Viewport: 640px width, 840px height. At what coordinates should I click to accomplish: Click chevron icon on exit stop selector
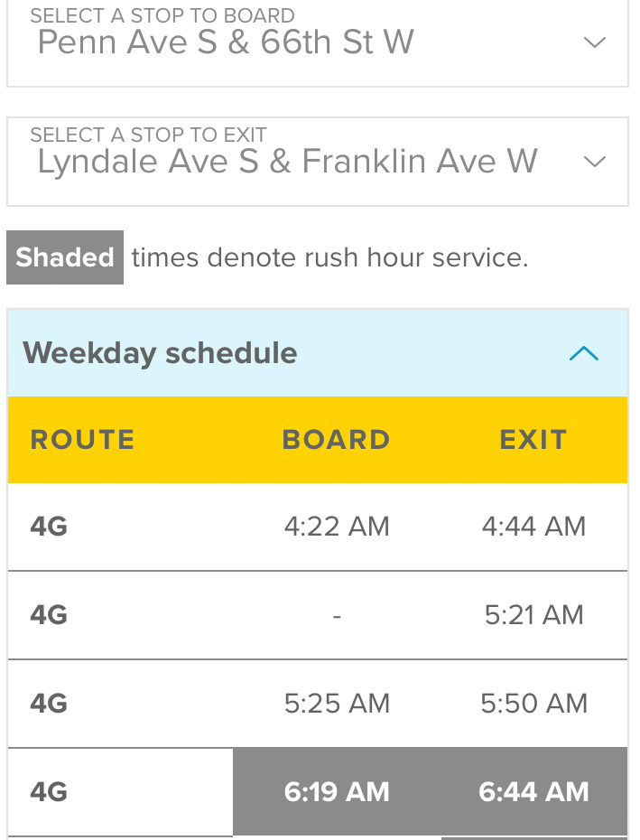[594, 162]
